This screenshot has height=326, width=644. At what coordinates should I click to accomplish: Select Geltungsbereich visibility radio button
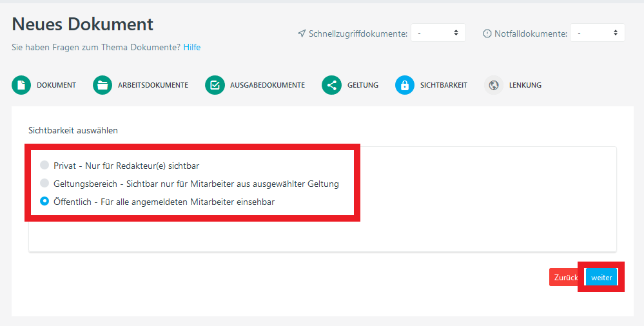(44, 183)
